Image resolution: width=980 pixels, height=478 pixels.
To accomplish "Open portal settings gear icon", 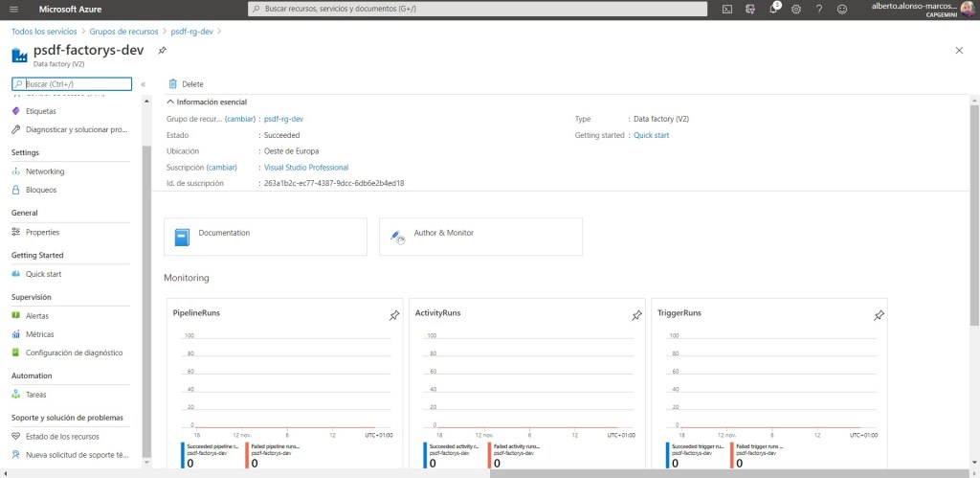I will click(x=796, y=9).
